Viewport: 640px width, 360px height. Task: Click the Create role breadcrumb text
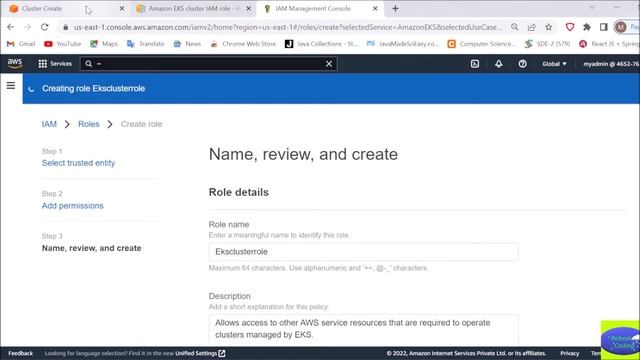(x=141, y=124)
